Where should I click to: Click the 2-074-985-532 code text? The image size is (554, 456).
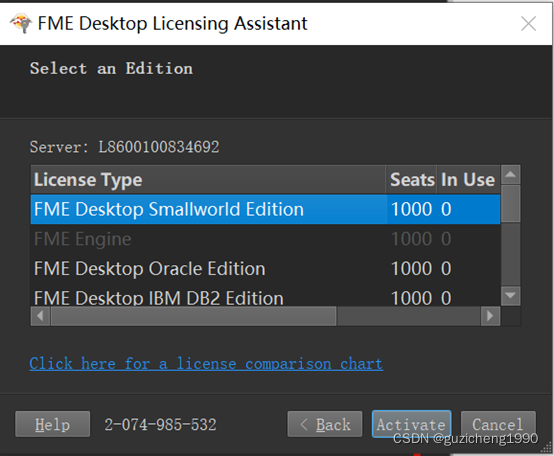point(160,425)
